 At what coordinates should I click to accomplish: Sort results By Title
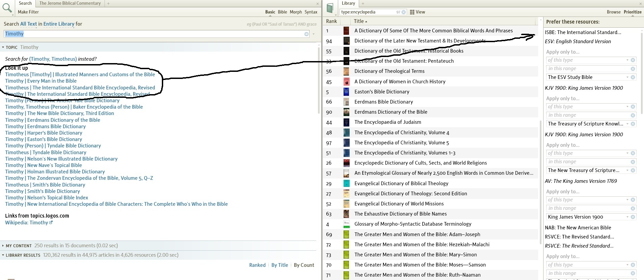280,265
